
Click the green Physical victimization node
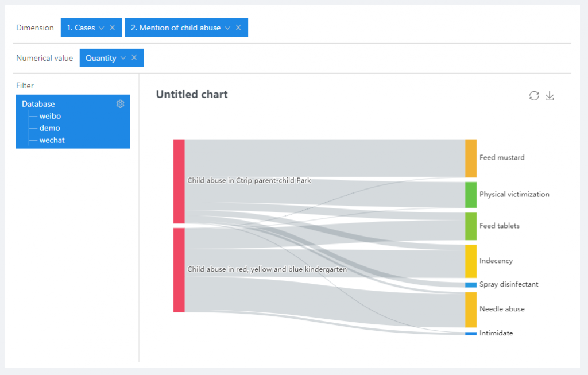tap(471, 195)
